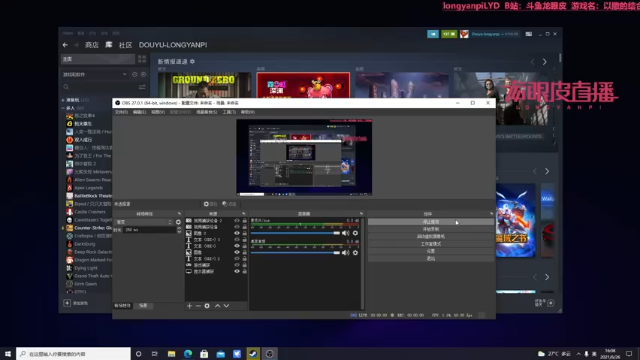
Task: Show next Steam news items arrow
Action: [544, 62]
